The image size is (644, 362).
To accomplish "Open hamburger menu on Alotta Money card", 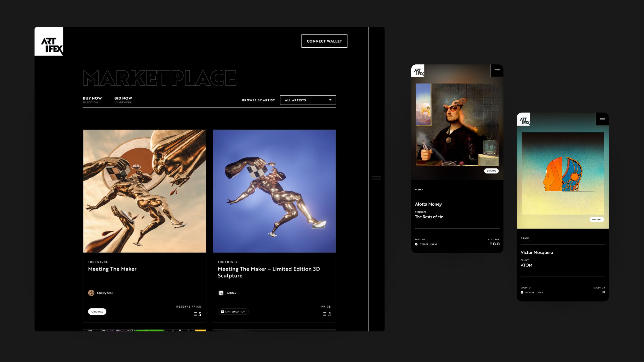I will click(497, 70).
